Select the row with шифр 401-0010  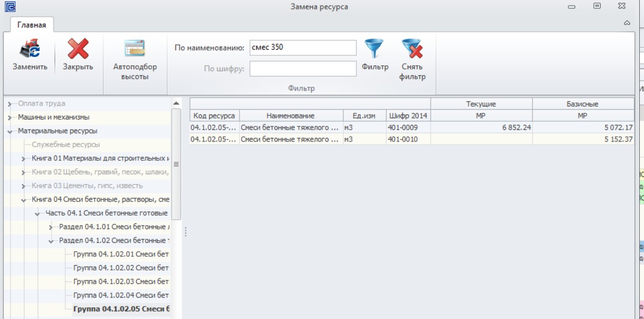coord(412,139)
